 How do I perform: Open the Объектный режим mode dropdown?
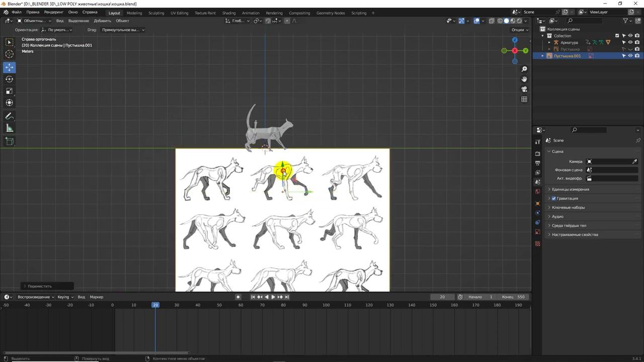pyautogui.click(x=34, y=21)
